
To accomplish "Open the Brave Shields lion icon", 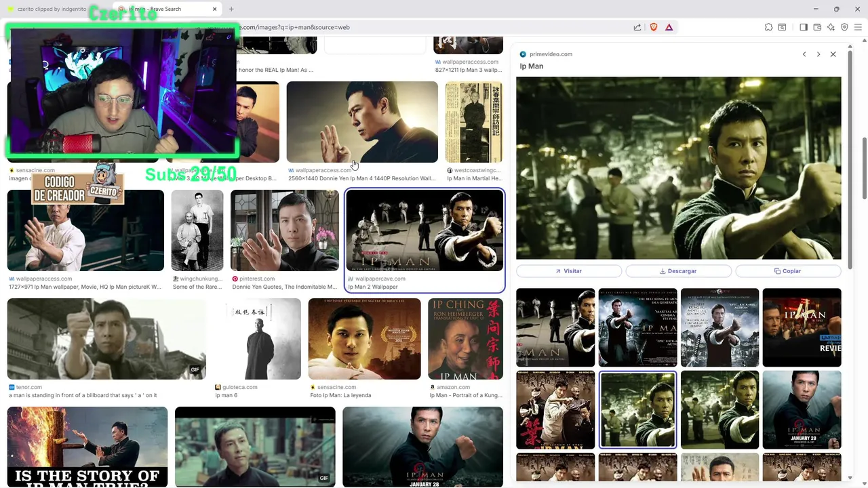I will click(654, 27).
